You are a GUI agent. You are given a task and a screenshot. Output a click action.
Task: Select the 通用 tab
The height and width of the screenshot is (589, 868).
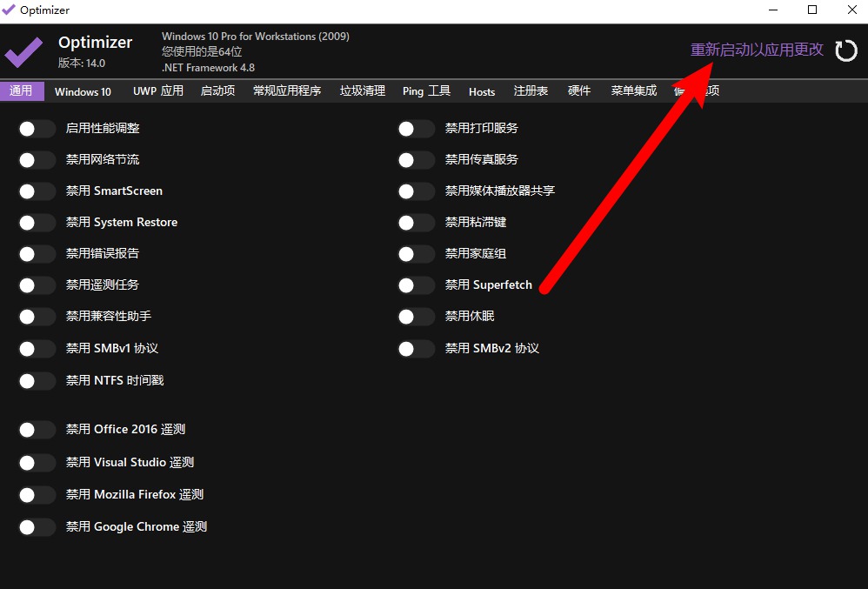22,90
